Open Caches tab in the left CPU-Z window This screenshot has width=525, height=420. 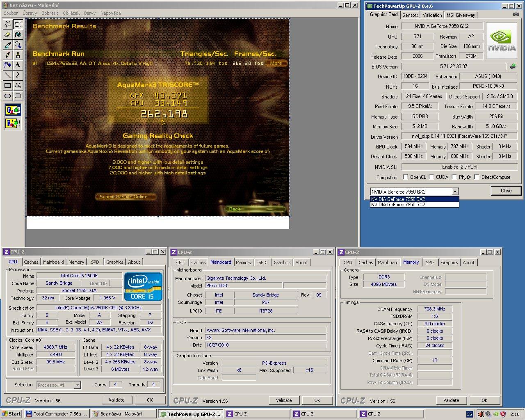(x=31, y=262)
